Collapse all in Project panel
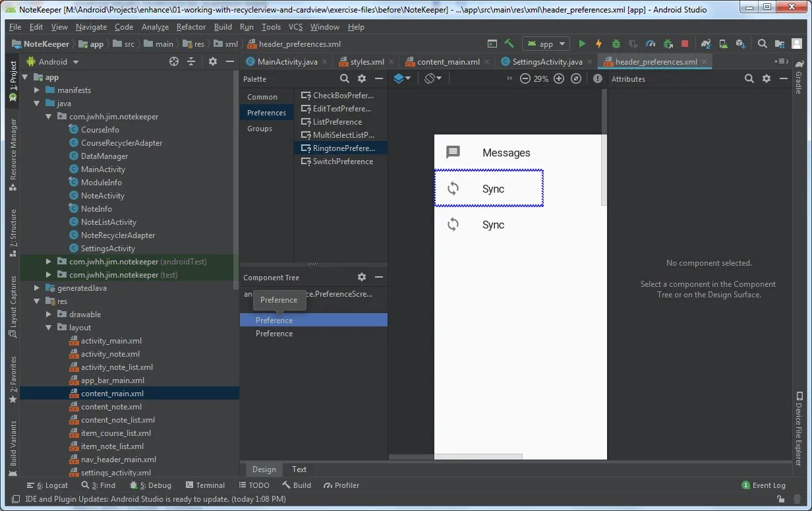 click(191, 61)
